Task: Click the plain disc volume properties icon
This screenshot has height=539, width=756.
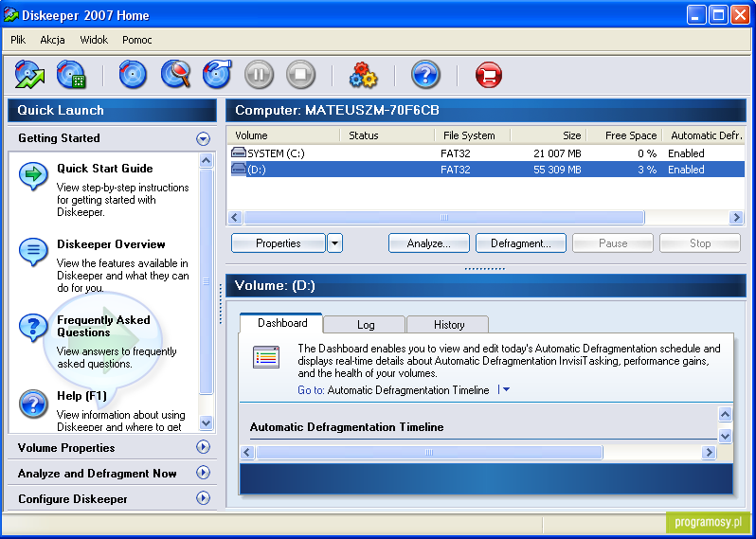Action: coord(133,75)
